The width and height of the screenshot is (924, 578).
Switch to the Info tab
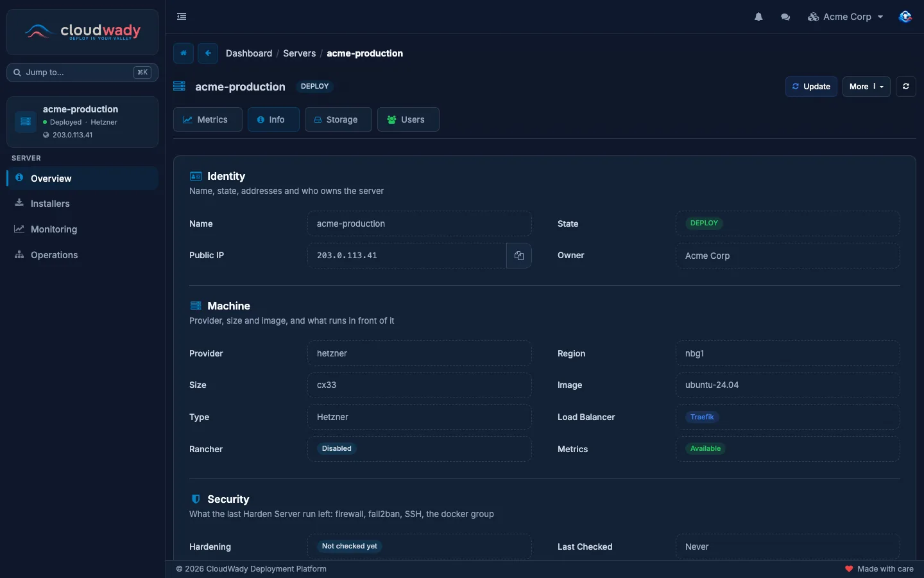[273, 119]
